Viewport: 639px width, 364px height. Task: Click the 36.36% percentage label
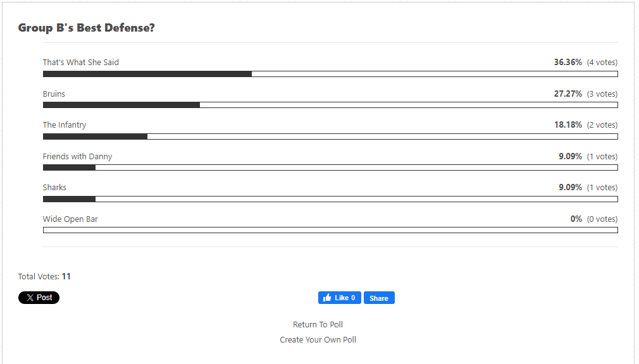(568, 63)
